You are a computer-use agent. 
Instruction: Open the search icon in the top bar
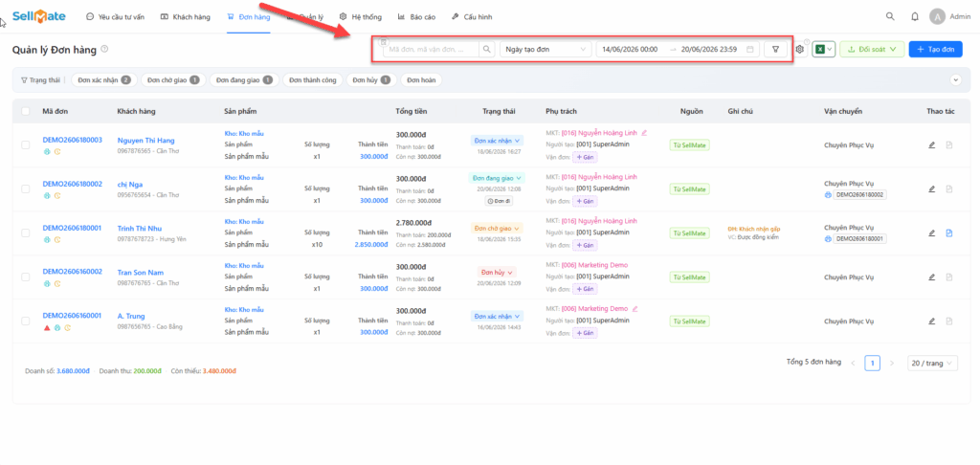tap(890, 17)
